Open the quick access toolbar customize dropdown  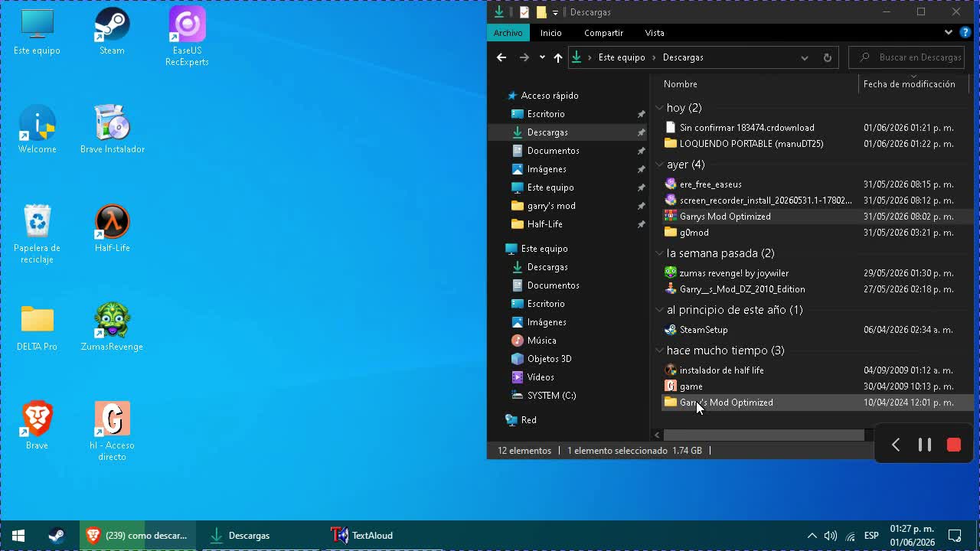[555, 12]
